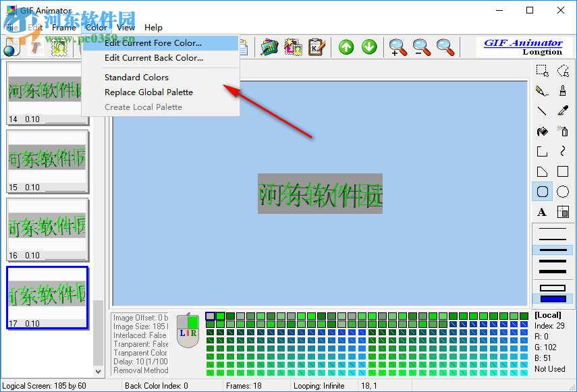Select the Paint Bucket fill tool

coord(542,131)
